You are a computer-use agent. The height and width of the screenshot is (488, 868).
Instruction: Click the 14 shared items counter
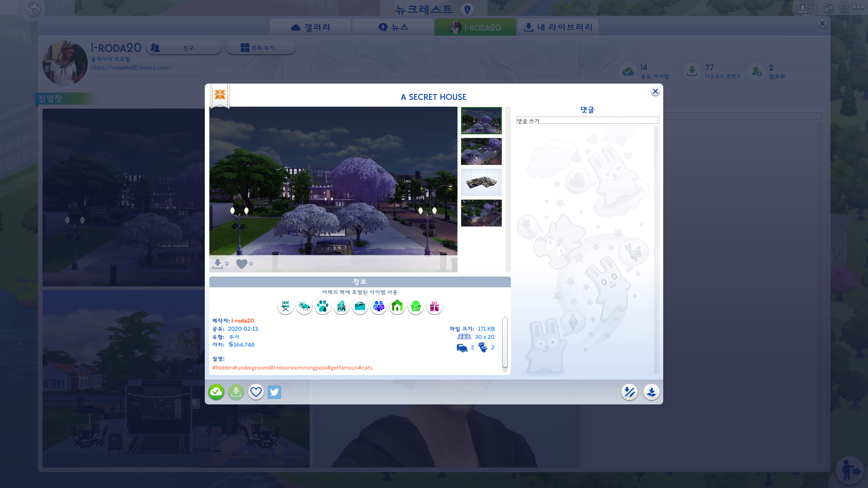point(645,71)
